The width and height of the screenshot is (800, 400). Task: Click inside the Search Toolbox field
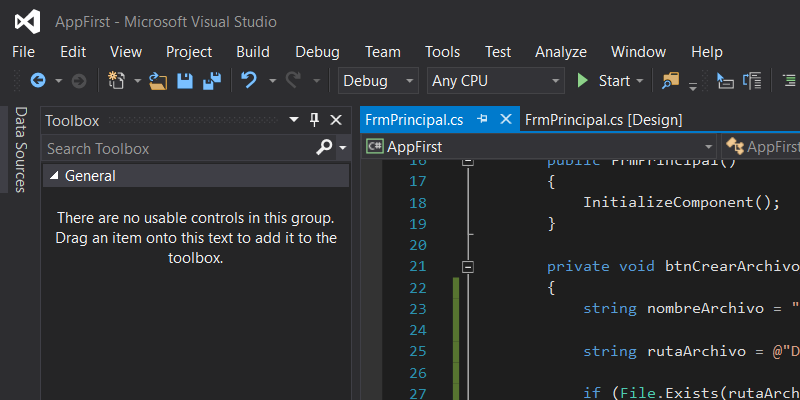[x=175, y=148]
